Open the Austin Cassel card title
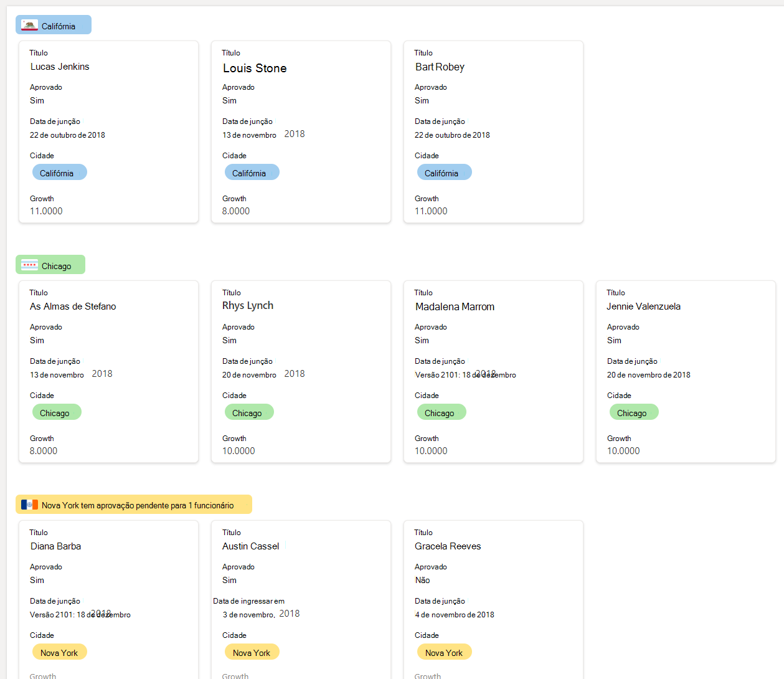This screenshot has width=784, height=679. point(250,546)
